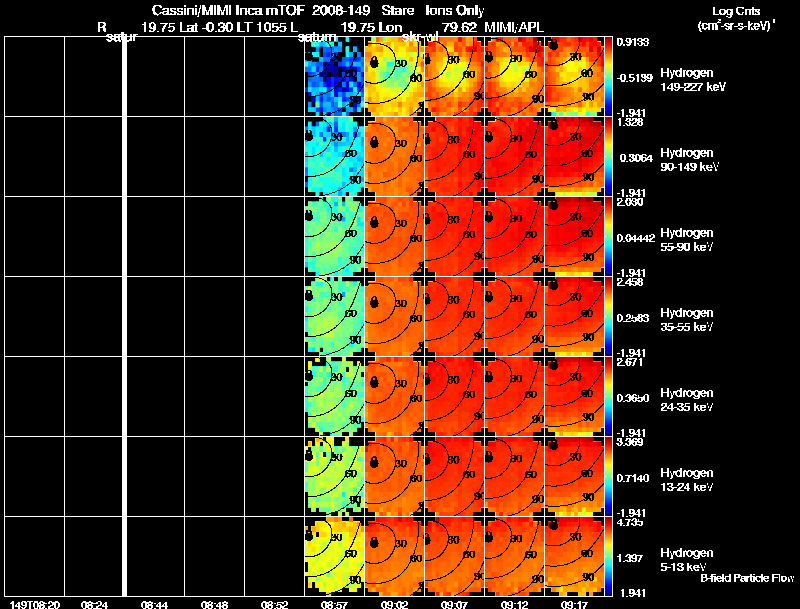
Task: Click the '09:12' time axis label
Action: (x=514, y=604)
